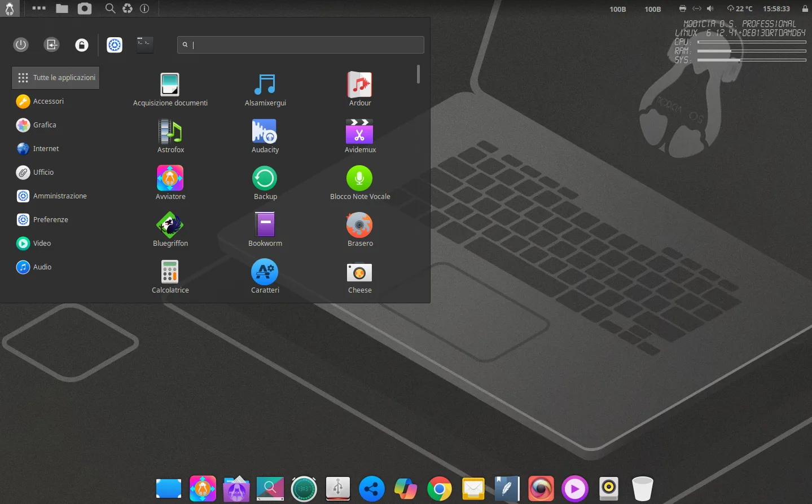Open the Ardour audio workstation
This screenshot has width=812, height=504.
359,85
